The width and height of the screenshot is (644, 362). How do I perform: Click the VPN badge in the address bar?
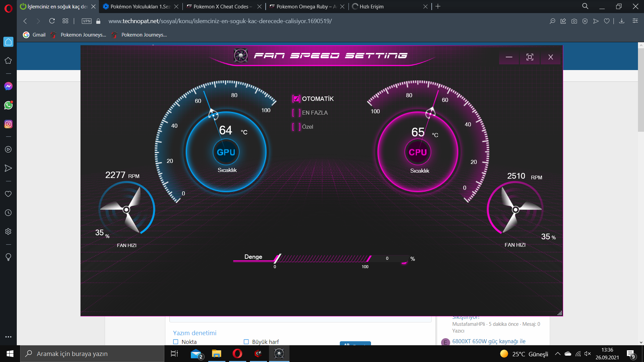87,21
